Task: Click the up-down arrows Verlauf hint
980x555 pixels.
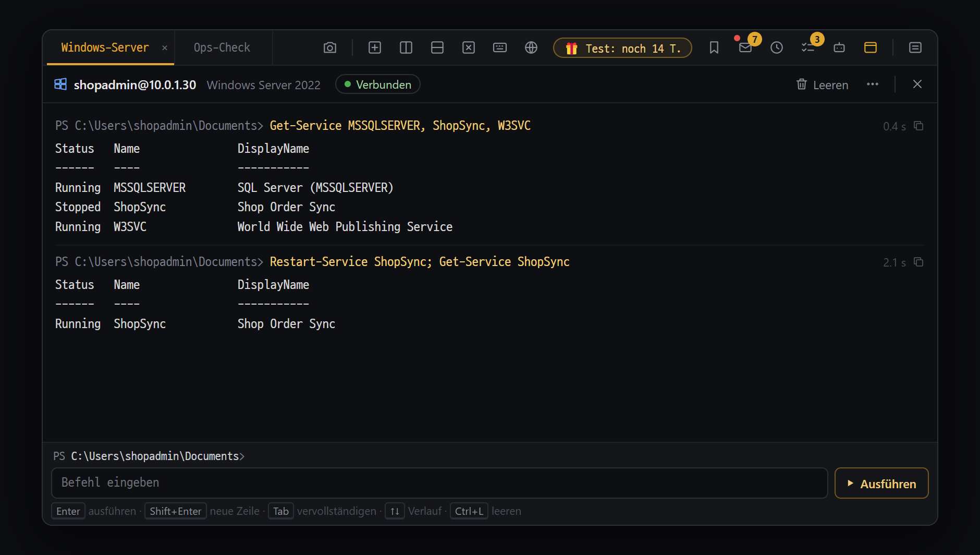Action: click(395, 511)
